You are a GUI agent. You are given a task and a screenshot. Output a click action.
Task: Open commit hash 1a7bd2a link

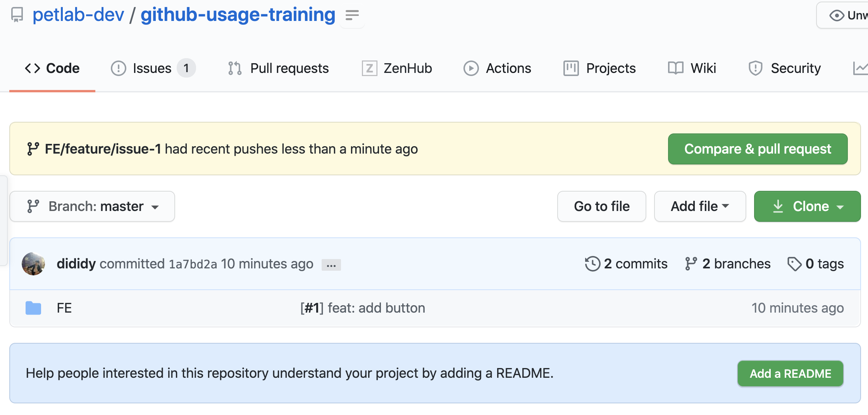(193, 264)
